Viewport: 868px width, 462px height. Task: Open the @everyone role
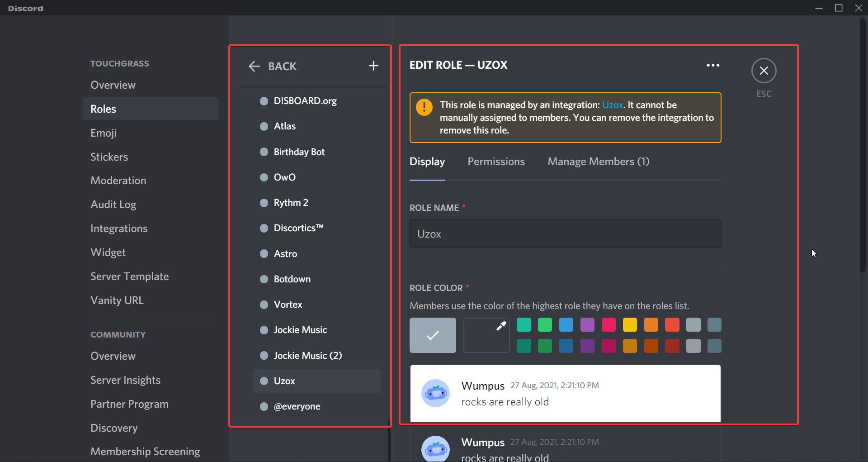(x=316, y=406)
